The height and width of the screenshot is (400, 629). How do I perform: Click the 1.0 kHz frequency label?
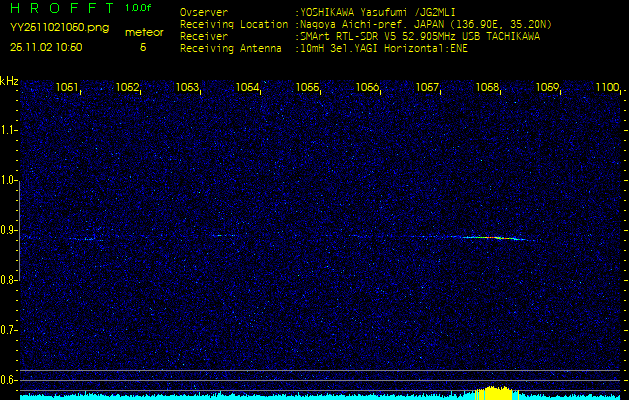coord(8,179)
